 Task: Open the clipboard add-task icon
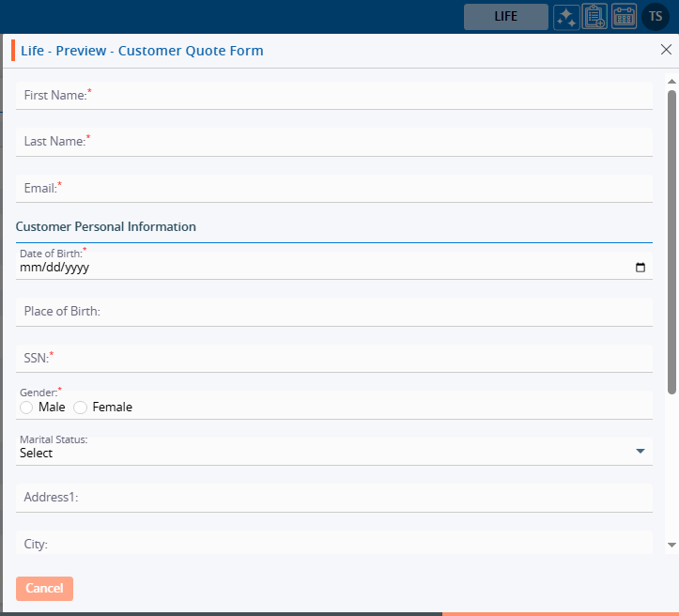594,17
